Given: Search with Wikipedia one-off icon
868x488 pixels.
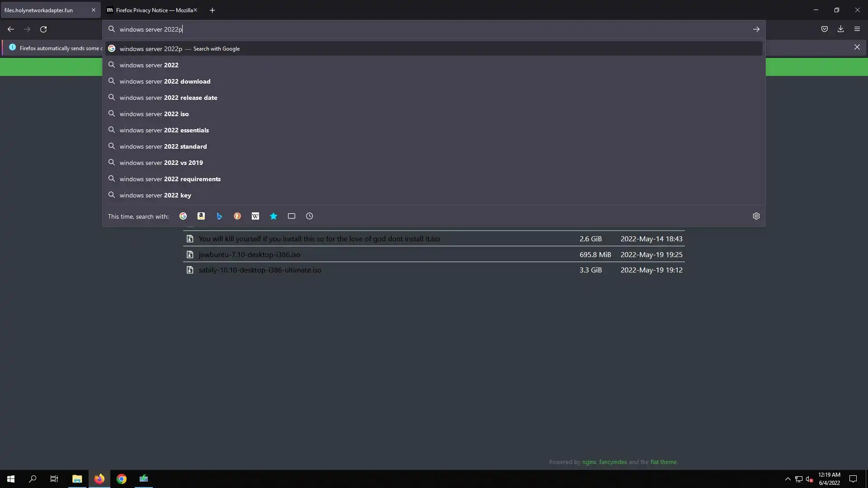Looking at the screenshot, I should [255, 216].
